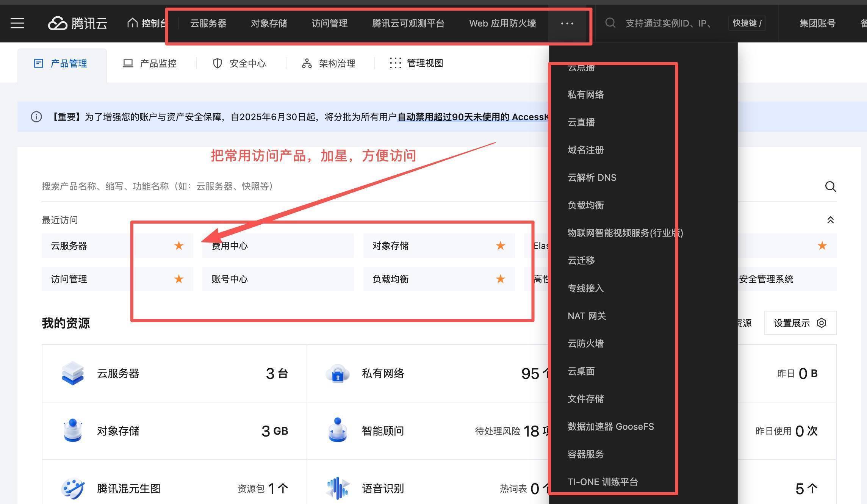Click the hamburger menu icon
Viewport: 867px width, 504px height.
tap(17, 23)
